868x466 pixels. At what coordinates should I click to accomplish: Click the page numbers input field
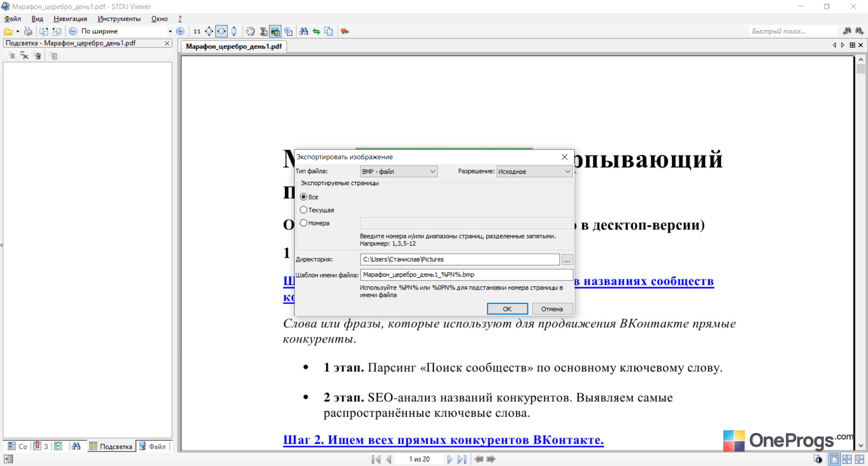point(466,223)
